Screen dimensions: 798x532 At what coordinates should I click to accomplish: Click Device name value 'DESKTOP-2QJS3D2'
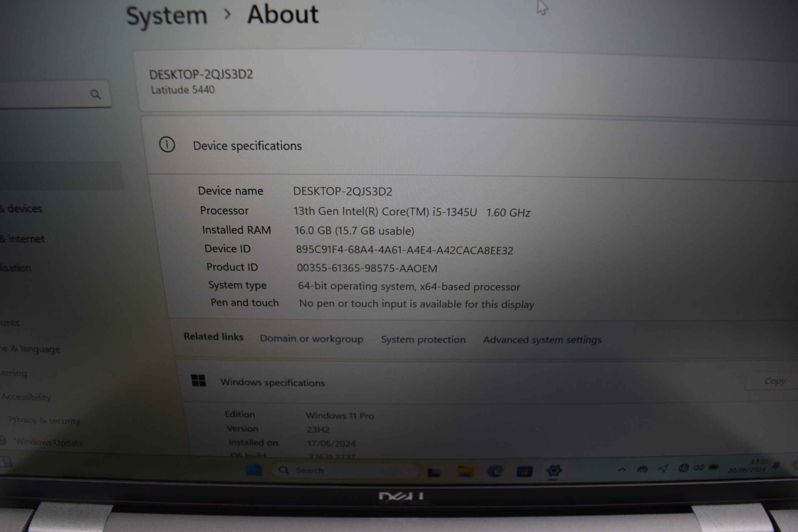point(343,191)
